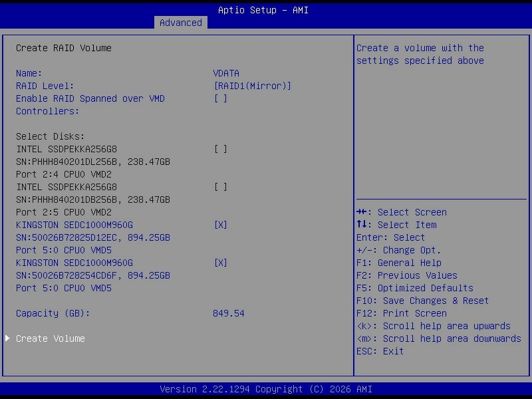Edit the VDATA name field

coord(226,73)
